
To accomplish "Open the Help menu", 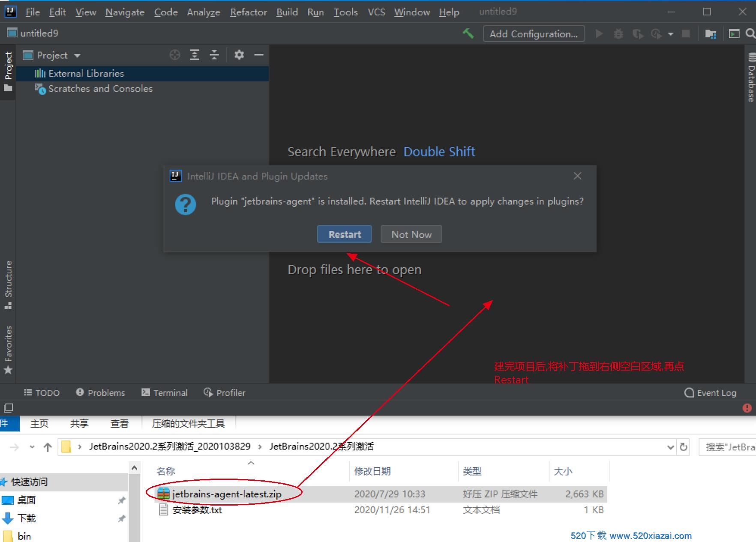I will coord(449,12).
